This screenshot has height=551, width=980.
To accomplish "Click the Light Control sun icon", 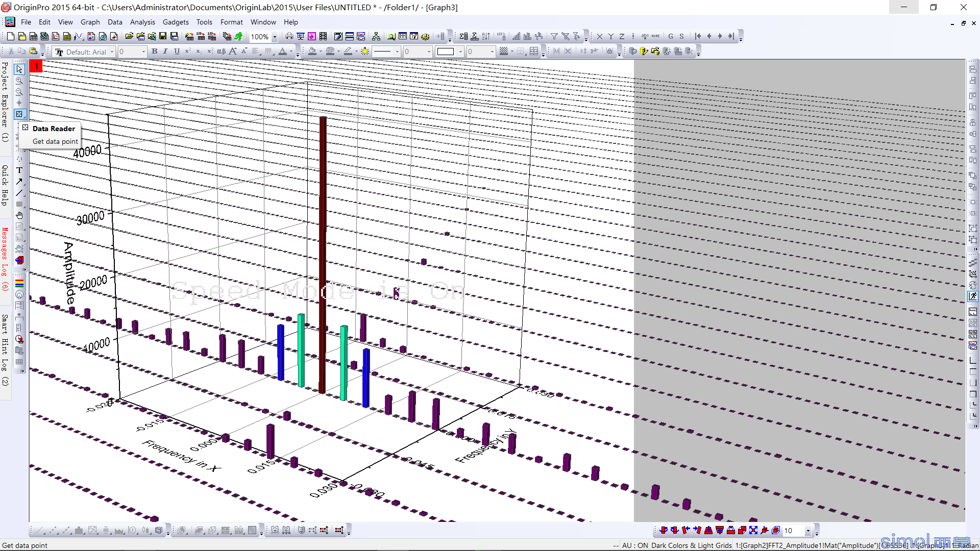I will pyautogui.click(x=365, y=52).
